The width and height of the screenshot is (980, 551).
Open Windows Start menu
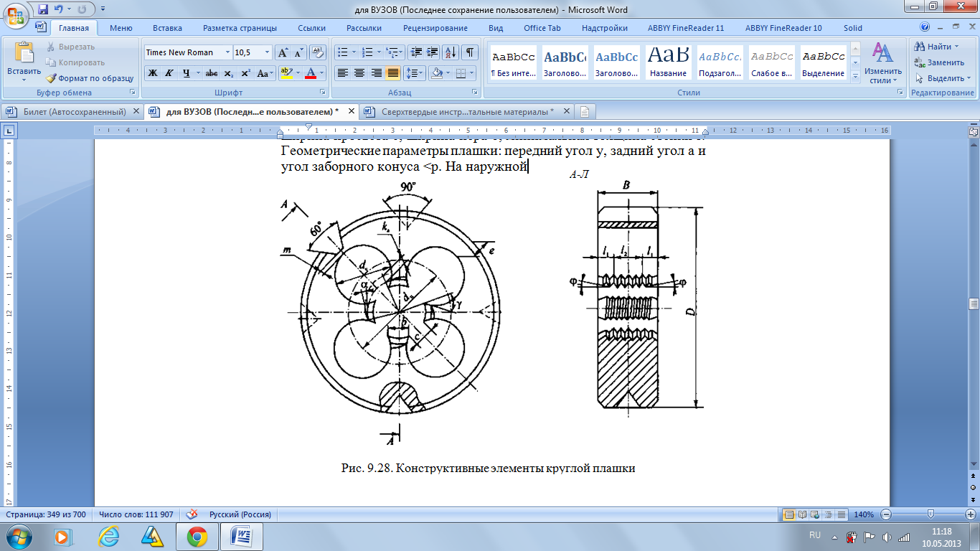(x=17, y=536)
